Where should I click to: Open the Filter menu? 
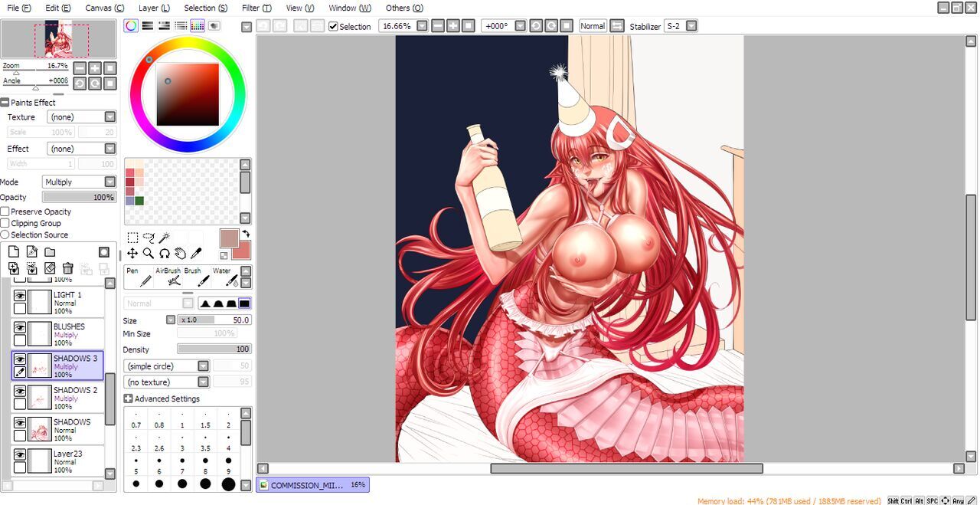pos(256,8)
